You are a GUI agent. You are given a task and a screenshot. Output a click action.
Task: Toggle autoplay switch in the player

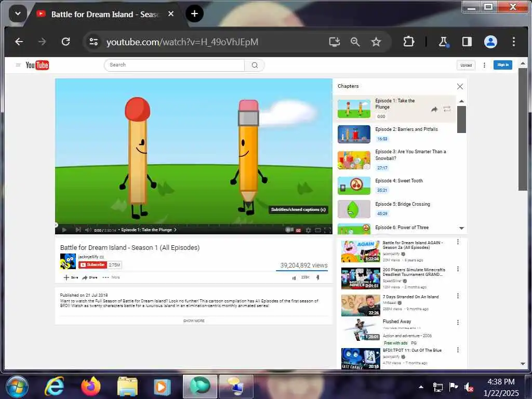coord(289,230)
